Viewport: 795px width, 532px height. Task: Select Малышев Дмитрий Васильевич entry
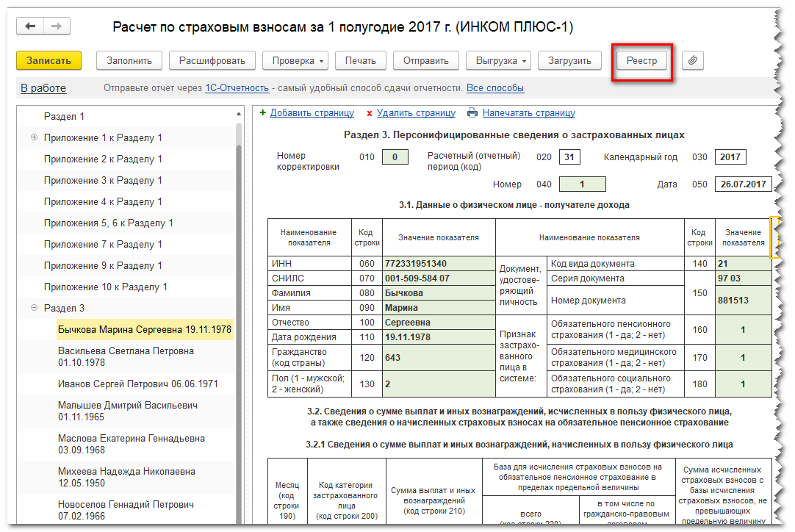point(128,411)
